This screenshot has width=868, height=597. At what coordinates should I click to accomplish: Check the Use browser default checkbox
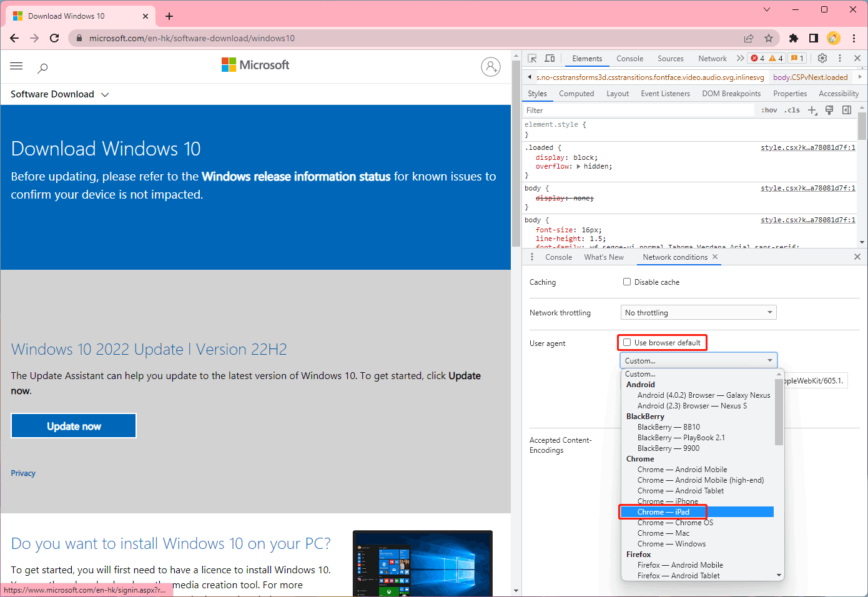627,342
